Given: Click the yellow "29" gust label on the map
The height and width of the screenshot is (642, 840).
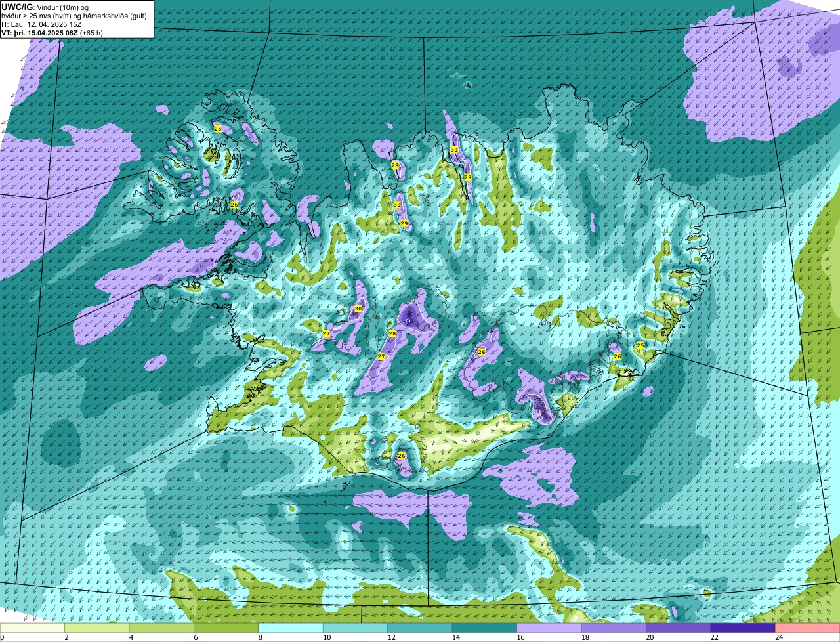Looking at the screenshot, I should click(x=404, y=224).
